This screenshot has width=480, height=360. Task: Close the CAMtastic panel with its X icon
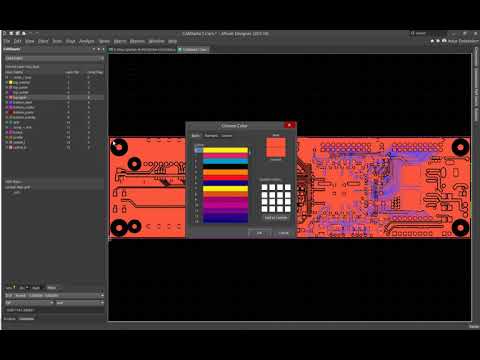click(103, 49)
